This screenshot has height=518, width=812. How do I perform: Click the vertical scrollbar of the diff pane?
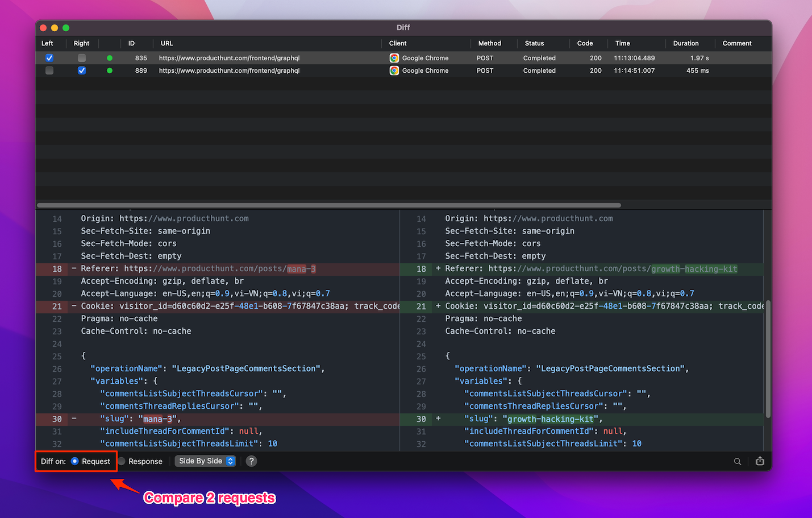click(x=768, y=359)
